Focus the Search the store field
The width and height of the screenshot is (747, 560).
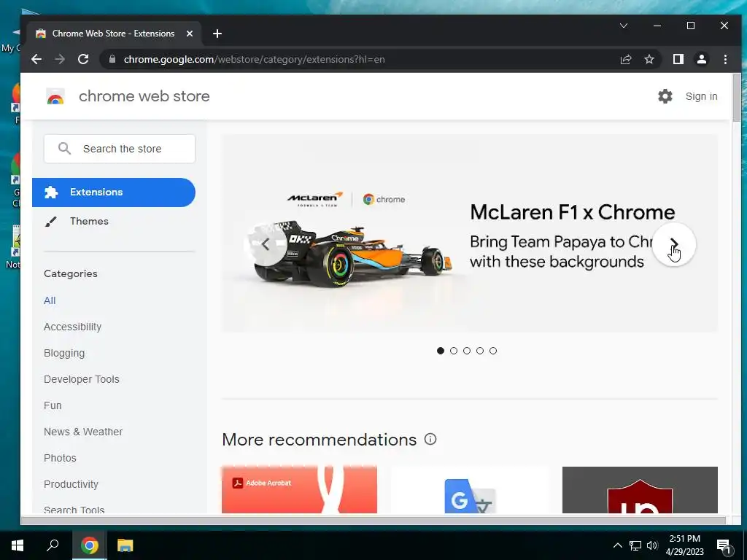120,149
